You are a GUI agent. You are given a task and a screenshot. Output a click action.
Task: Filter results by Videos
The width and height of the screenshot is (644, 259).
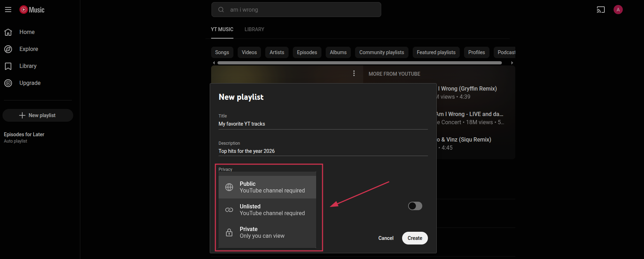pyautogui.click(x=249, y=52)
